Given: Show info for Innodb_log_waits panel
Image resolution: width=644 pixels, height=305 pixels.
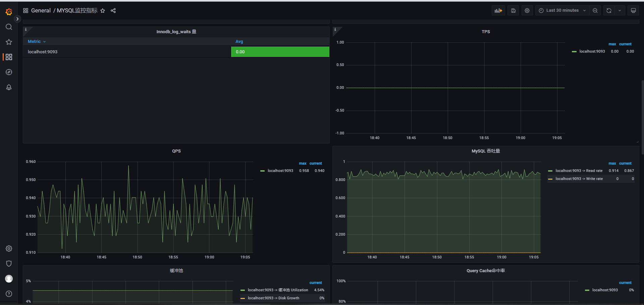Looking at the screenshot, I should 26,29.
